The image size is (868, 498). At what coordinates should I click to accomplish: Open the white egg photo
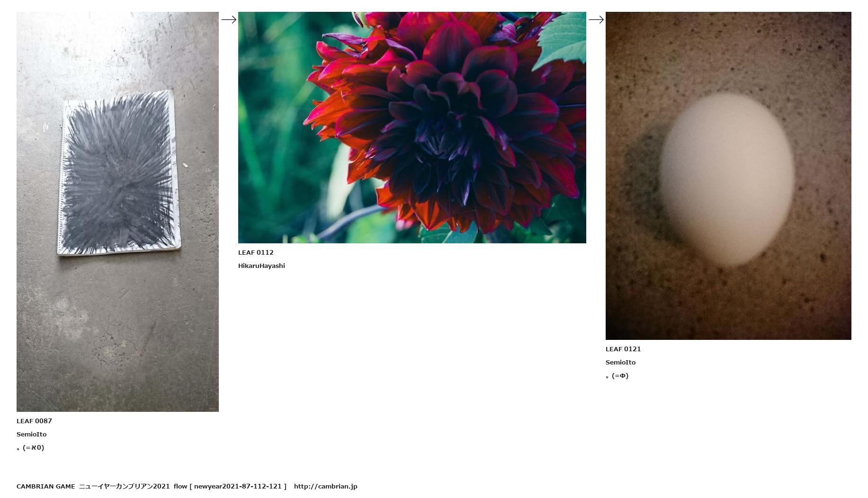[x=728, y=176]
